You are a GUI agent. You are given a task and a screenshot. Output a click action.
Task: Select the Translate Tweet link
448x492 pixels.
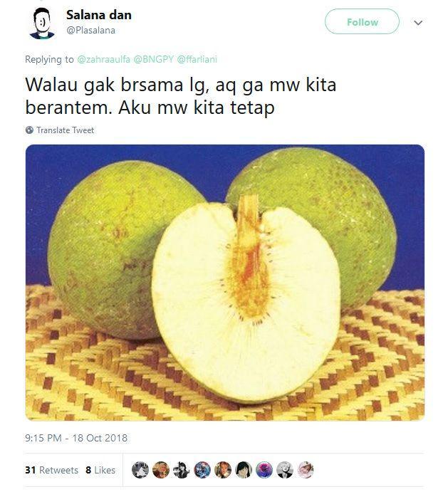coord(65,130)
